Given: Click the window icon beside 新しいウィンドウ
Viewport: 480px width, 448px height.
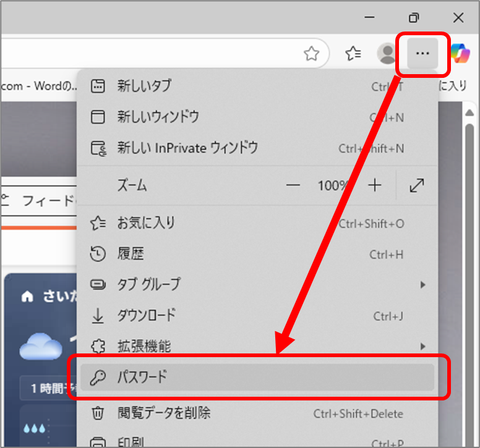Looking at the screenshot, I should (98, 117).
